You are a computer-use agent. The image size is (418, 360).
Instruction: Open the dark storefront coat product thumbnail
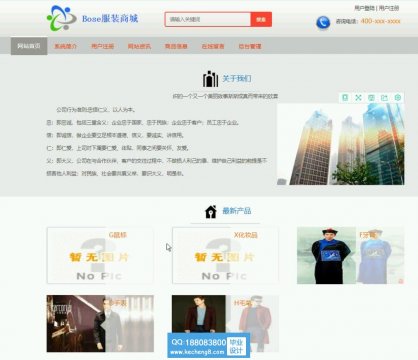(100, 323)
